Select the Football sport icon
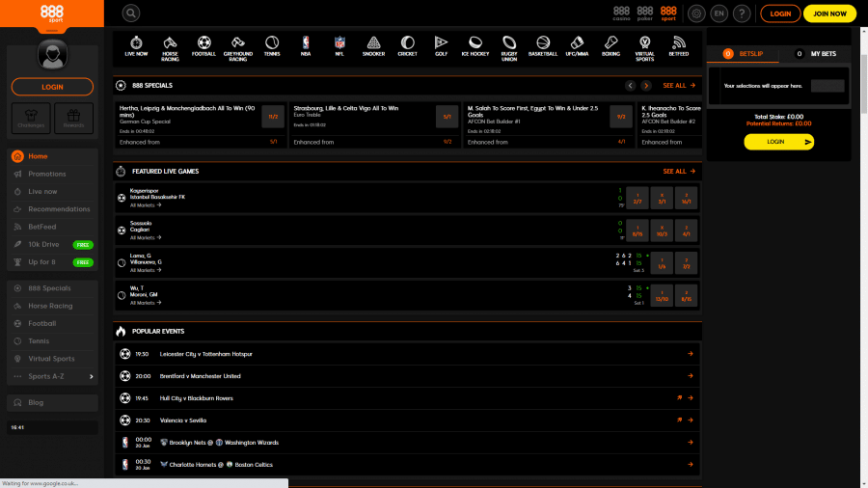This screenshot has height=488, width=868. pyautogui.click(x=203, y=46)
